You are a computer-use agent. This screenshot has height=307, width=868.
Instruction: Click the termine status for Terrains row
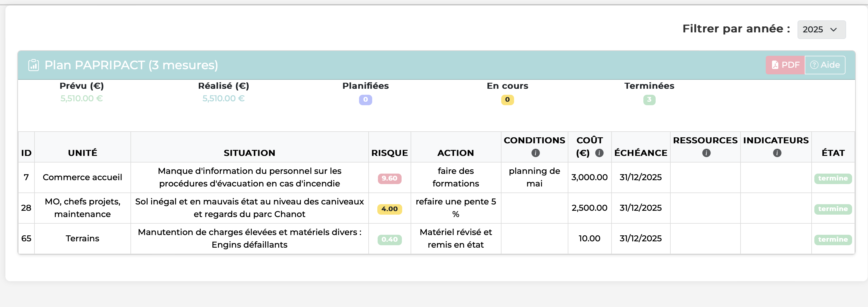[833, 240]
